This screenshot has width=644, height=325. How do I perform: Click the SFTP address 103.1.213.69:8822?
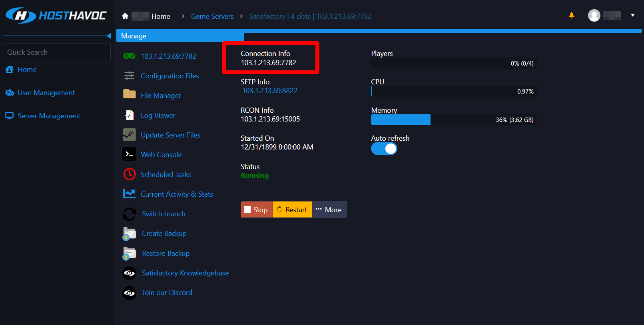270,91
